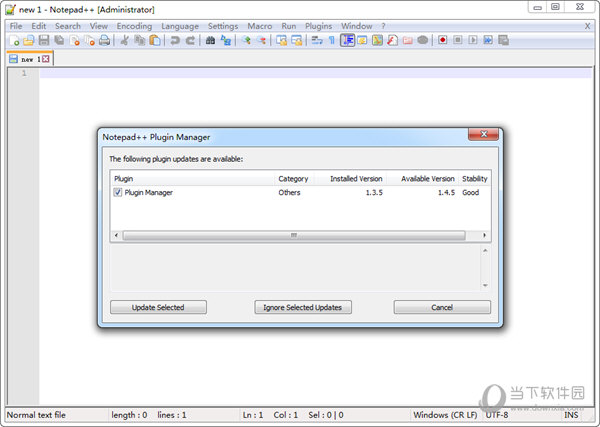This screenshot has height=427, width=600.
Task: Click the Zoom In toolbar icon
Action: point(246,40)
